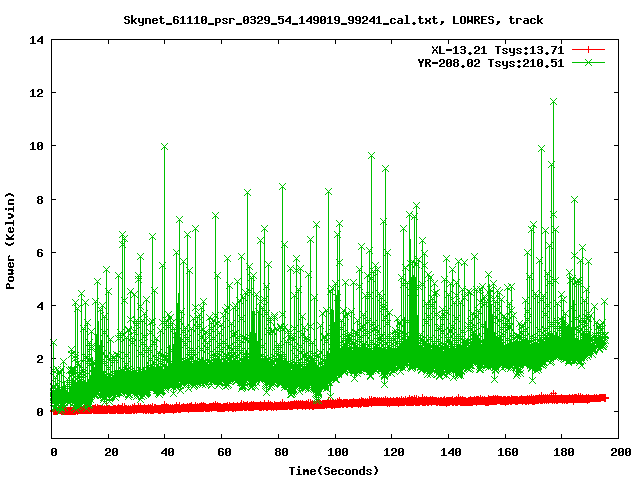The height and width of the screenshot is (480, 640).
Task: Click the 14 tick label on y-axis
Action: point(37,40)
